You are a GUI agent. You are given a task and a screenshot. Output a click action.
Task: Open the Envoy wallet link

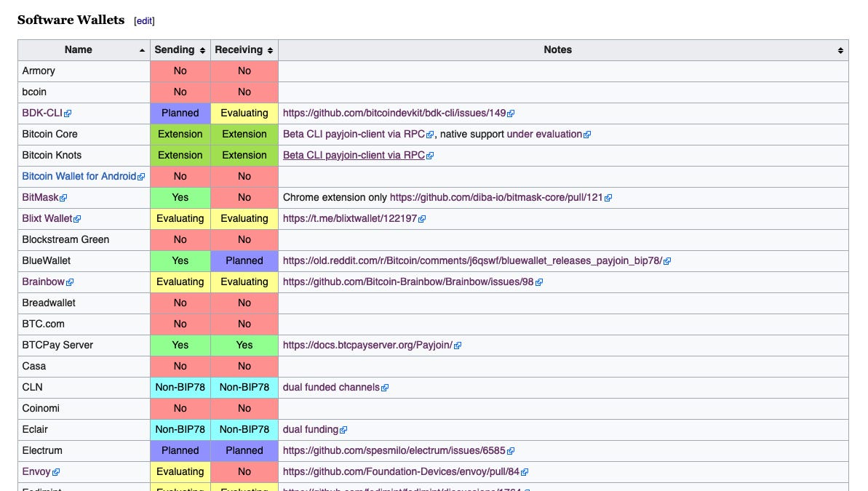tap(36, 471)
